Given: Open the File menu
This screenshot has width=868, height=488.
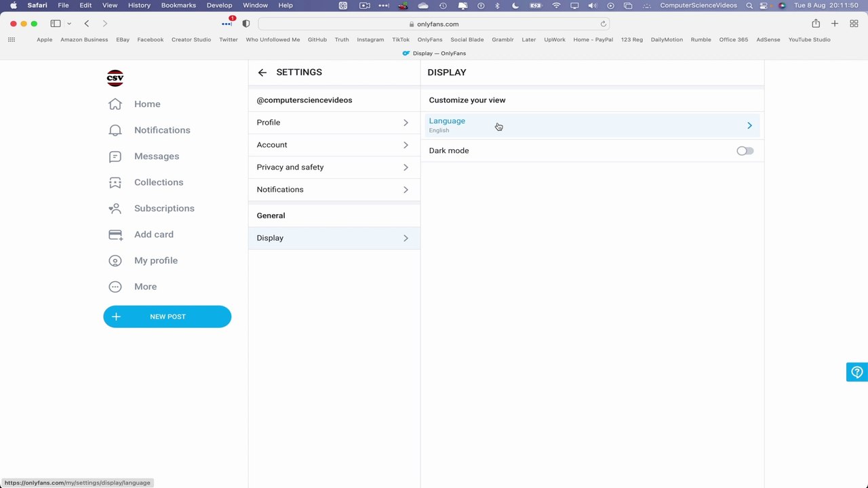Looking at the screenshot, I should (x=63, y=5).
